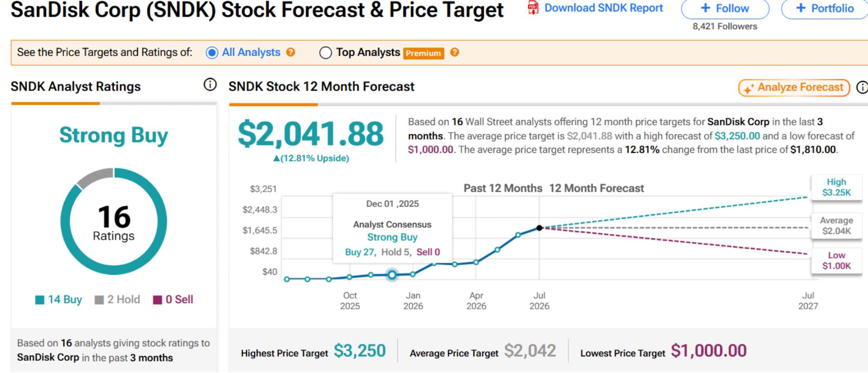The image size is (868, 373).
Task: Click the High $3.25K forecast label
Action: pyautogui.click(x=836, y=187)
